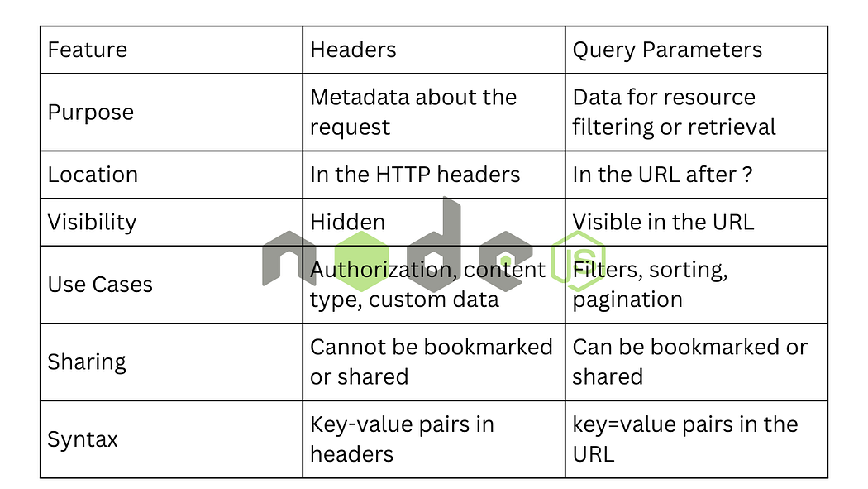Viewport: 868px width, 489px height.
Task: Select the 'Location' row label
Action: pyautogui.click(x=93, y=175)
